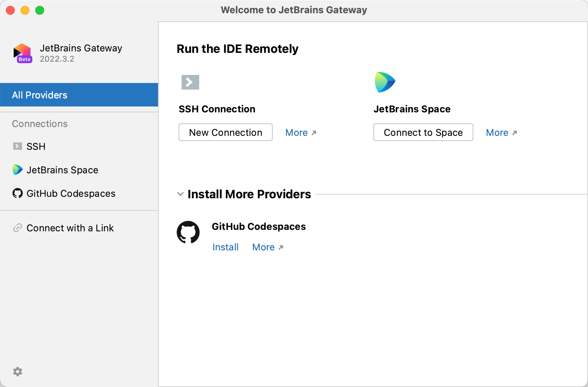Click the JetBrains Gateway logo icon
Screen dimensions: 588x387
click(x=22, y=53)
